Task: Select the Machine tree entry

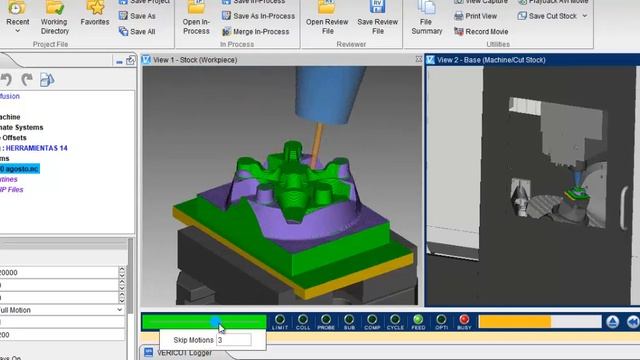Action: [x=10, y=117]
